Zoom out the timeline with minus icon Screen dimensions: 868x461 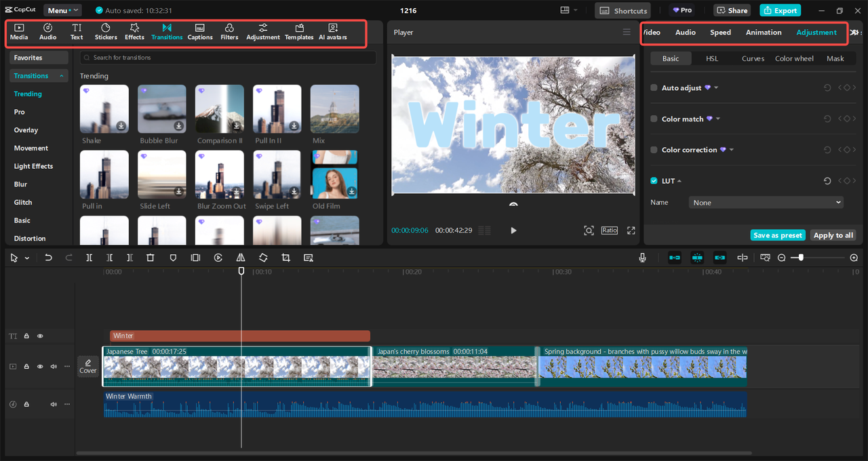coord(781,258)
